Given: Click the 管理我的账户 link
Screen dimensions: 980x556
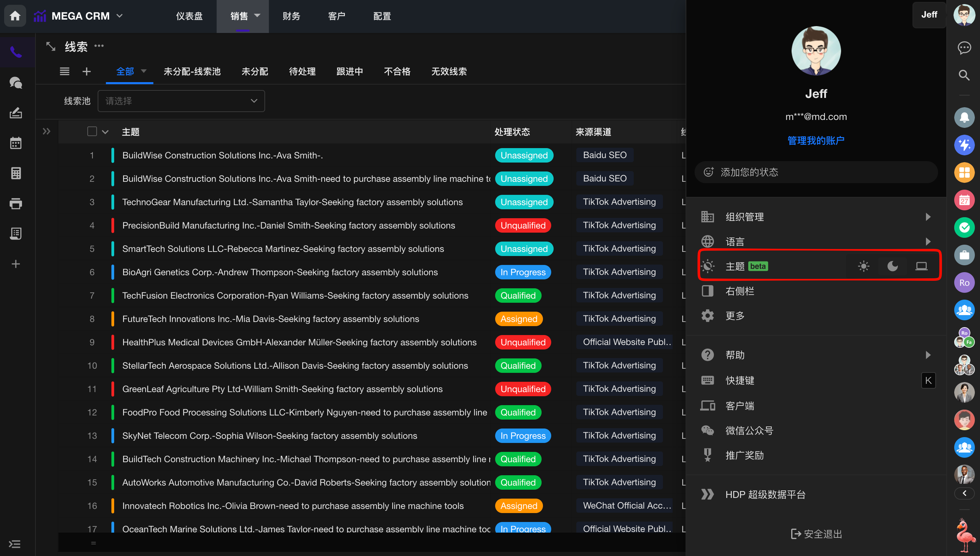Looking at the screenshot, I should (x=816, y=141).
